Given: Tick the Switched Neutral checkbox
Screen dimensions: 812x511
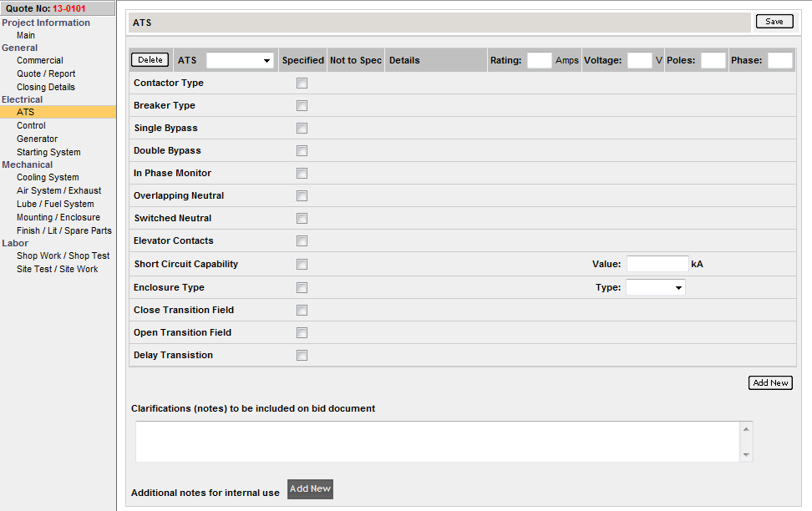Looking at the screenshot, I should (x=302, y=219).
